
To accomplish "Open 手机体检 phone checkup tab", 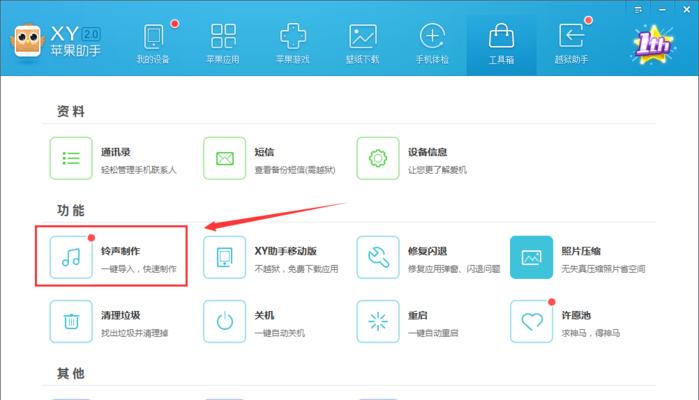I will coord(432,44).
